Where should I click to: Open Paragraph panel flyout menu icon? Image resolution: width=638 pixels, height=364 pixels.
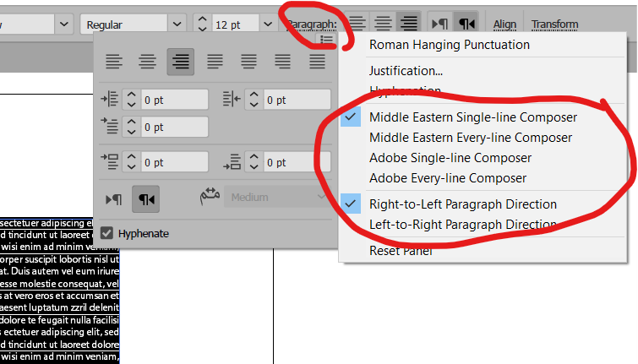[x=327, y=40]
